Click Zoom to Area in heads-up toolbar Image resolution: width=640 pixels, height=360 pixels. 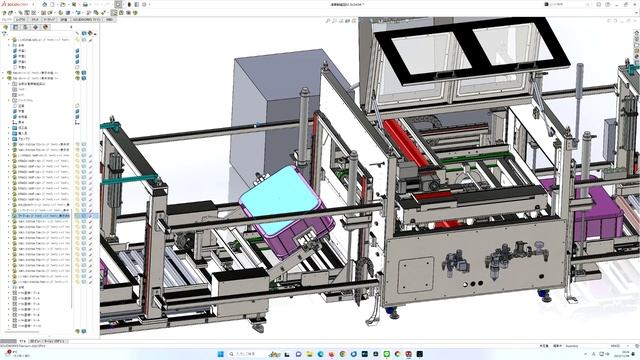click(334, 20)
